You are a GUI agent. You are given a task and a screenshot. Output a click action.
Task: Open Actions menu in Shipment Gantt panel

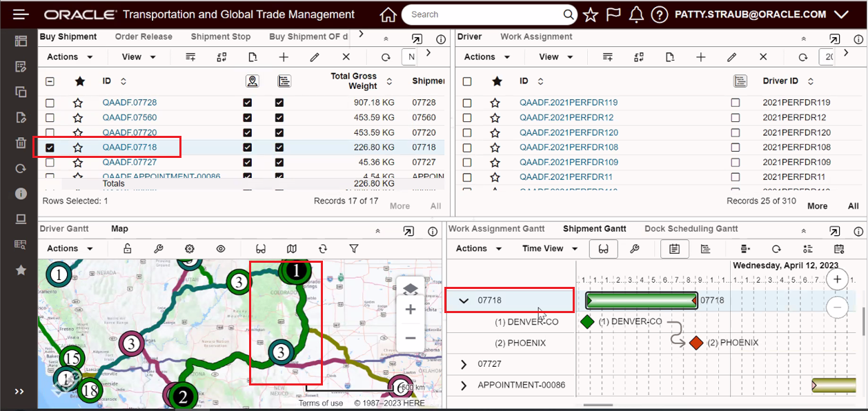click(479, 248)
